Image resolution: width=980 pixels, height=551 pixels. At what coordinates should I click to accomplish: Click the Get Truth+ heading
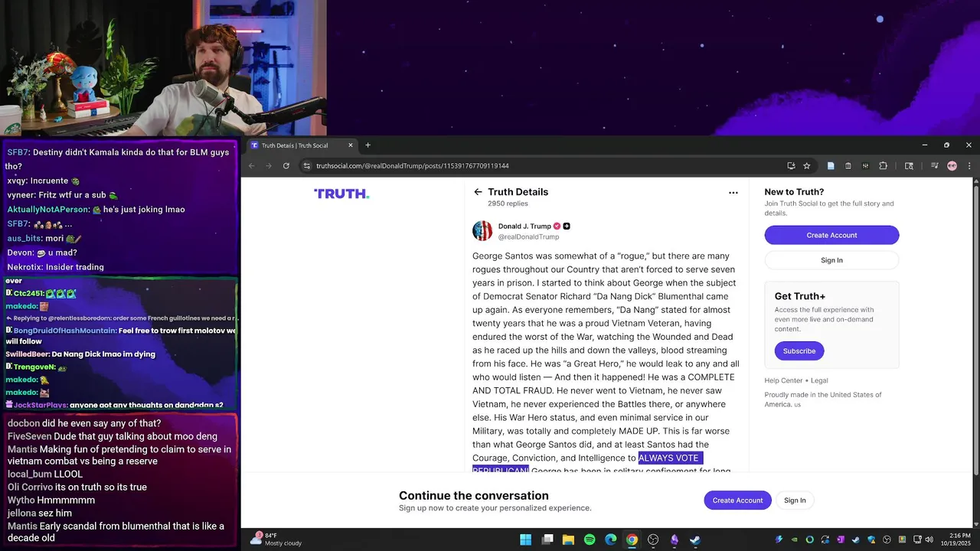point(800,296)
